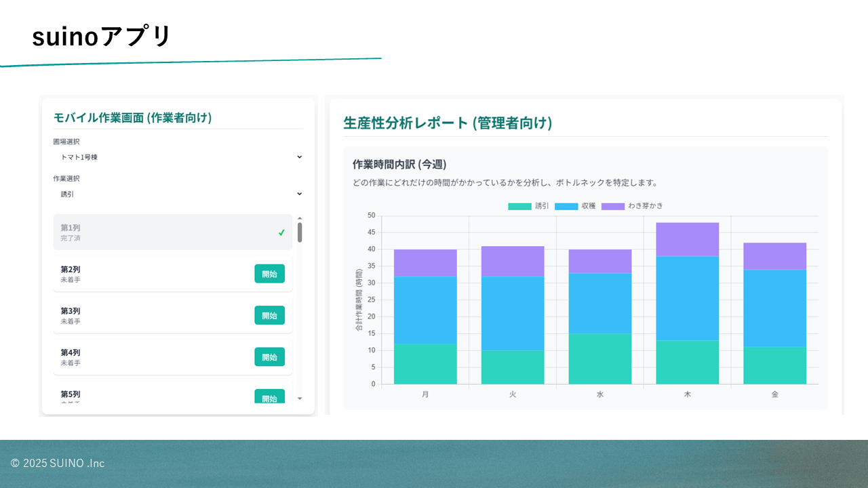868x488 pixels.
Task: Click the blue 収穫 segment for 金
Action: [x=775, y=308]
